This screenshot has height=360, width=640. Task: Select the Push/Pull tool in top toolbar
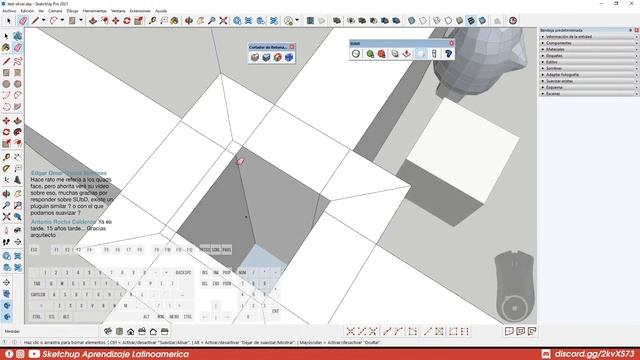click(93, 20)
